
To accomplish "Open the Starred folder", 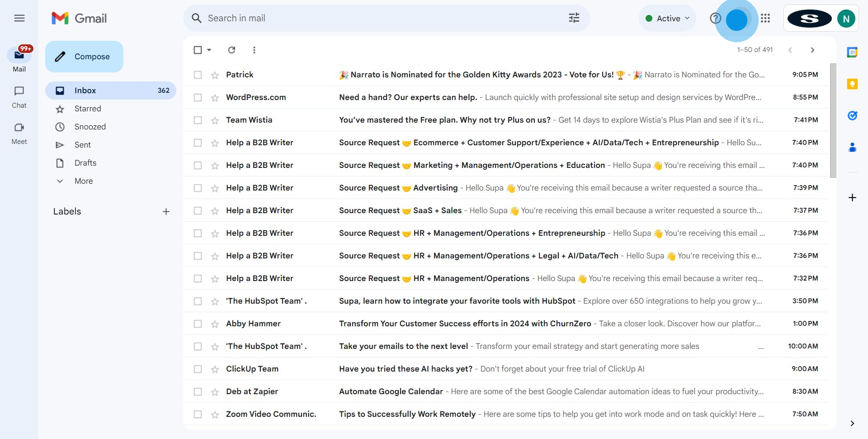I will pyautogui.click(x=111, y=109).
